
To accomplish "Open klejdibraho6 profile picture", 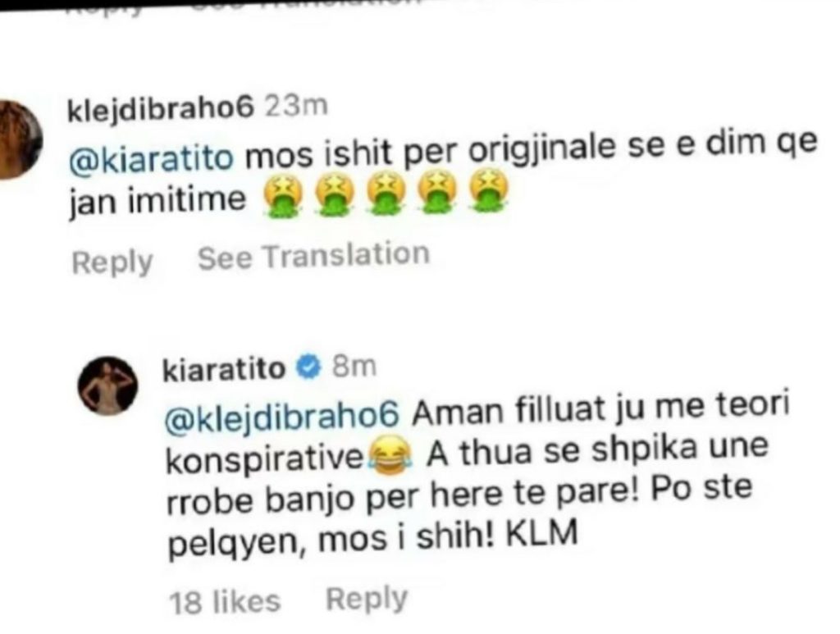I will coord(21,140).
